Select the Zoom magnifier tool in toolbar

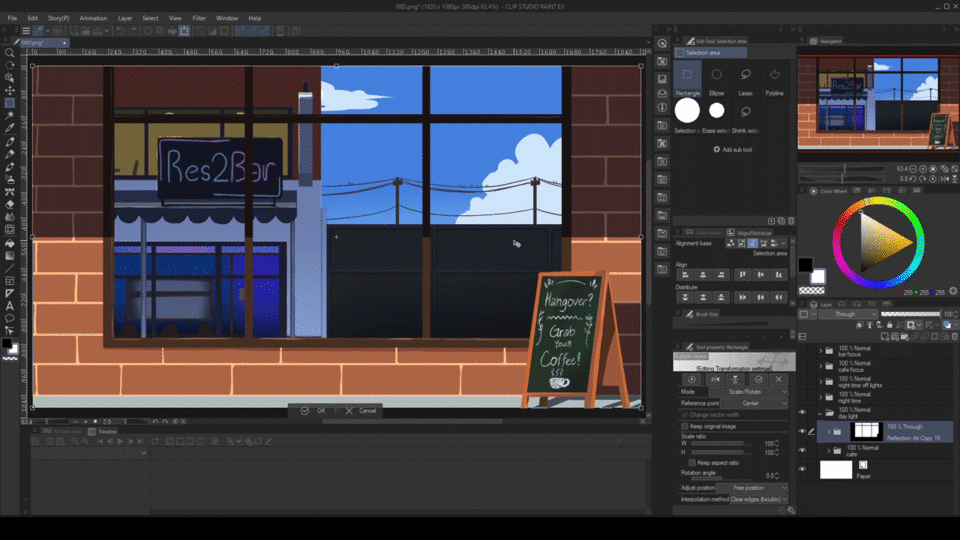coord(10,53)
